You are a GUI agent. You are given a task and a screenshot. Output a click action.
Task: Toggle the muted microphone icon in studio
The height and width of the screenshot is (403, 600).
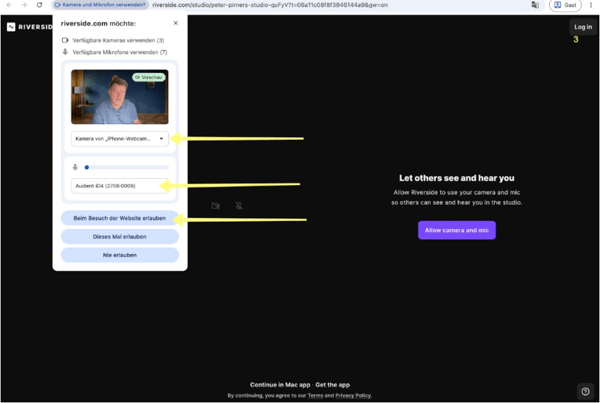(239, 206)
